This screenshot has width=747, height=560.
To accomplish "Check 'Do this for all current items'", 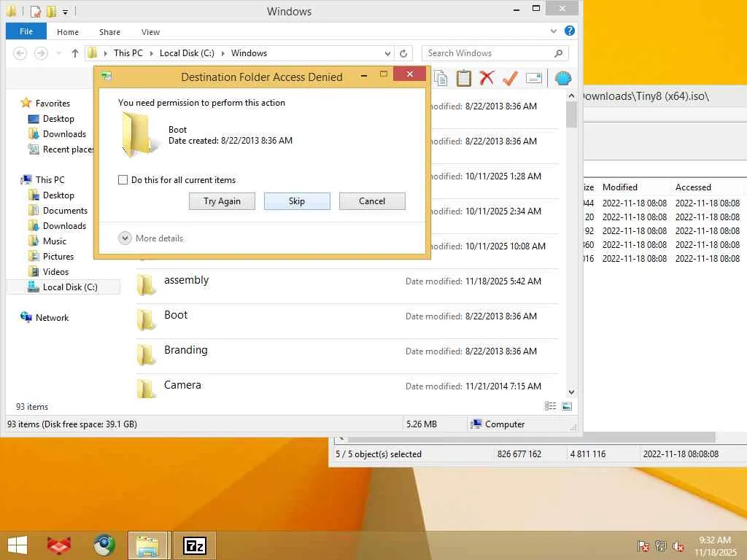I will [x=123, y=180].
